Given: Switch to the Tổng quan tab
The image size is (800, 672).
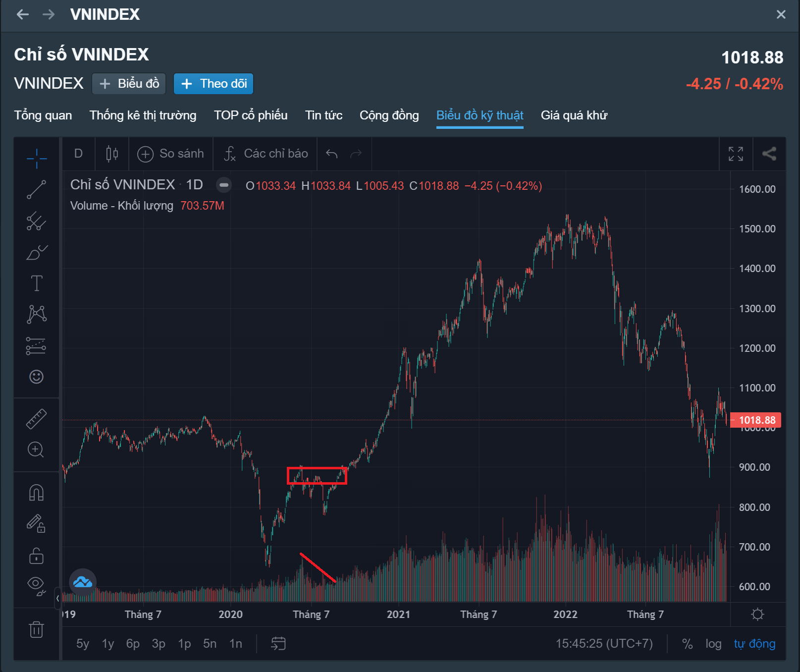Looking at the screenshot, I should [43, 115].
